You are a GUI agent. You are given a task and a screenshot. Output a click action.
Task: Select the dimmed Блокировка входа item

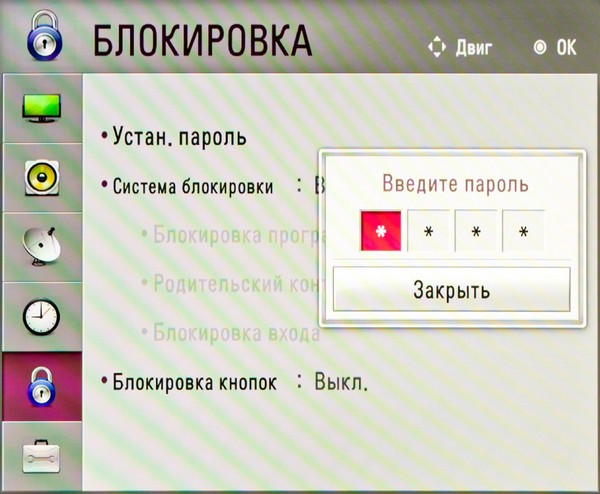(230, 332)
